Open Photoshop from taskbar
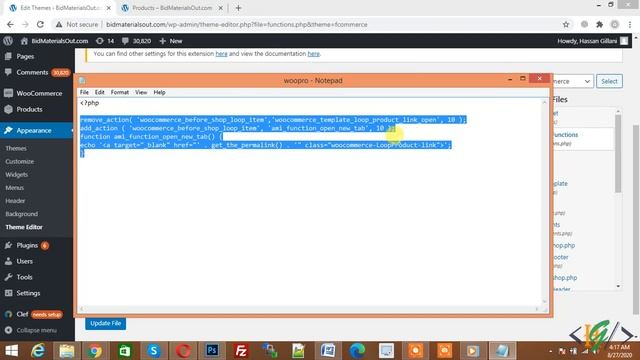This screenshot has height=360, width=640. tap(212, 351)
